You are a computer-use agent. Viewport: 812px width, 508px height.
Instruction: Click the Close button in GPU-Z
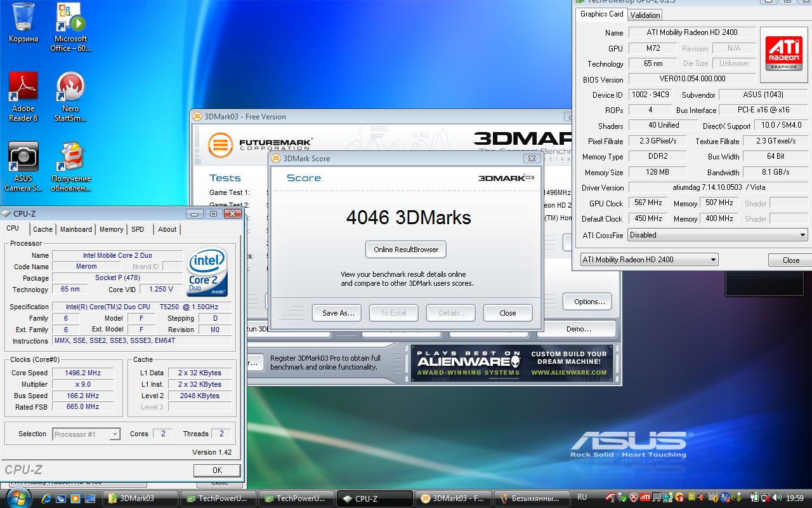790,260
